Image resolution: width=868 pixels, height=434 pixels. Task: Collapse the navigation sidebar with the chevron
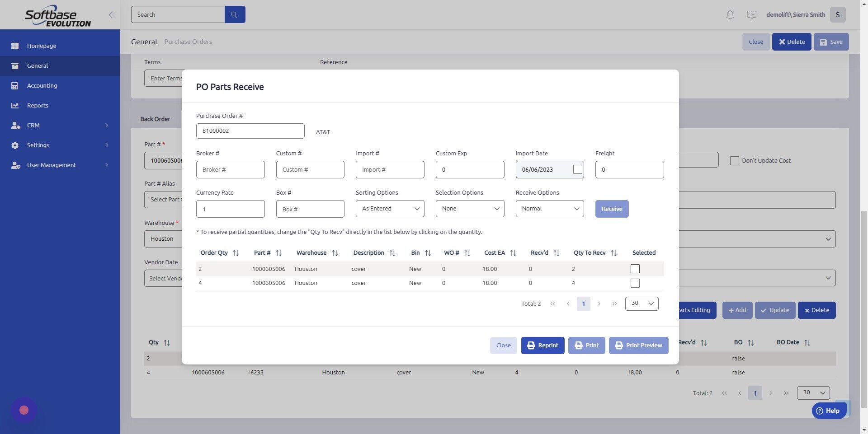click(x=112, y=14)
